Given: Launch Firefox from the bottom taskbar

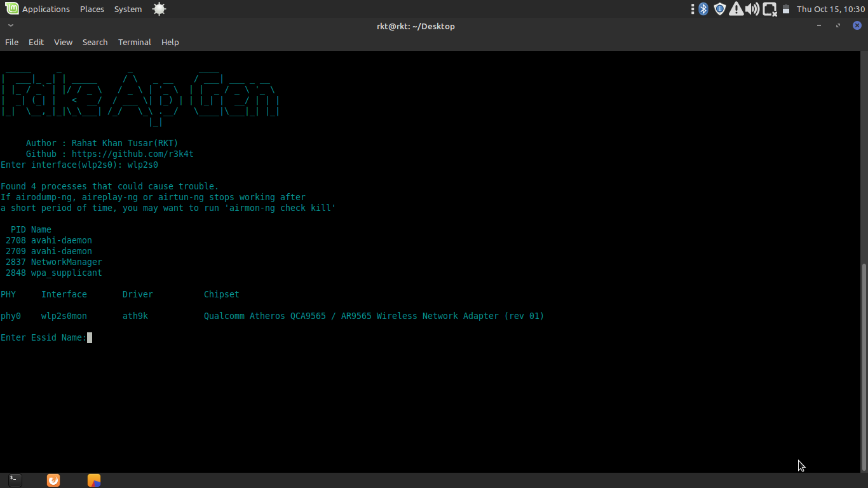Looking at the screenshot, I should coord(53,480).
